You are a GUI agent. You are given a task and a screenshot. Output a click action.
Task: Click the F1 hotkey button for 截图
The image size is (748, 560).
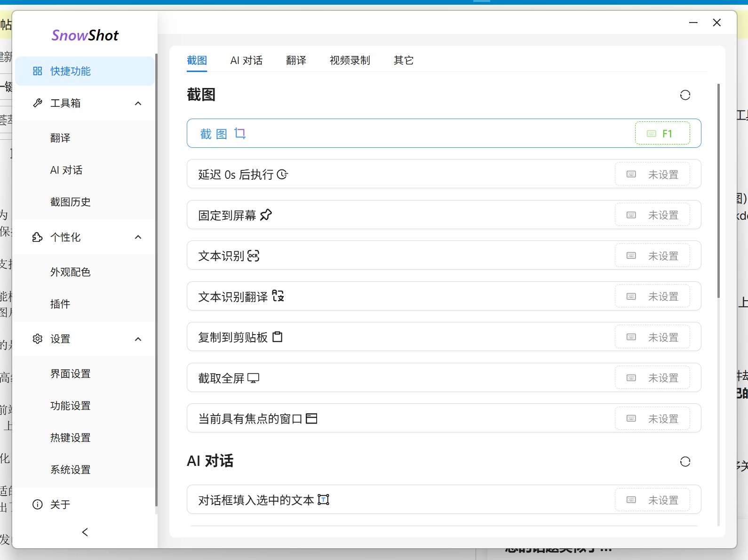pos(662,133)
